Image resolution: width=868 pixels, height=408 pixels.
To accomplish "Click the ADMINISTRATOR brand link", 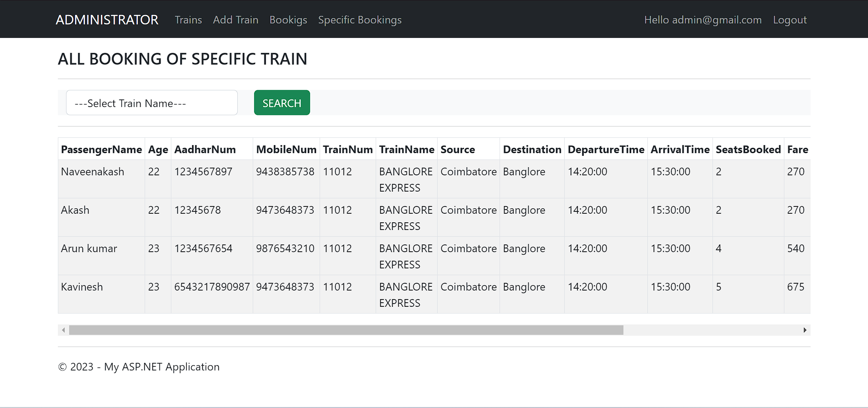I will (107, 20).
